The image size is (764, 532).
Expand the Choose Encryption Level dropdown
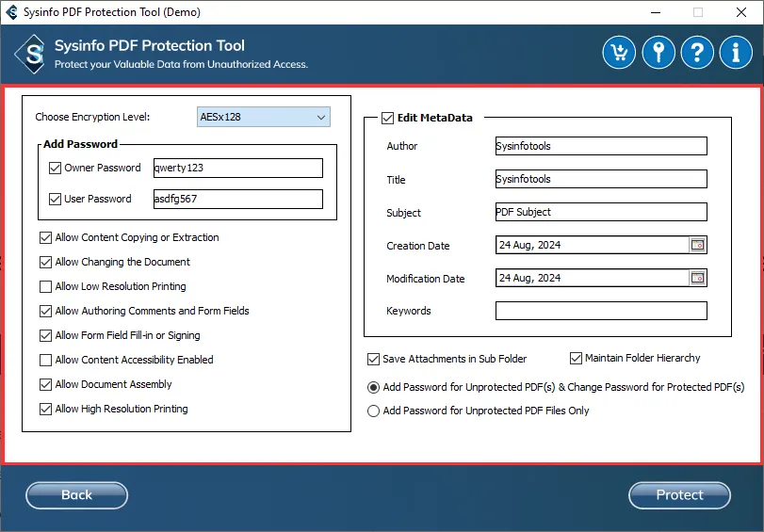(x=320, y=117)
